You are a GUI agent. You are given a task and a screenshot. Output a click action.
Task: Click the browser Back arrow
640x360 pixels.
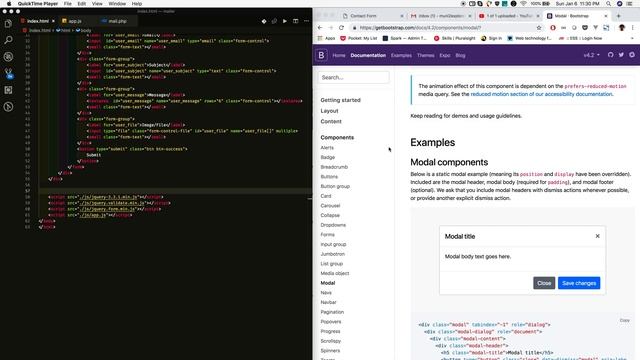click(x=320, y=28)
